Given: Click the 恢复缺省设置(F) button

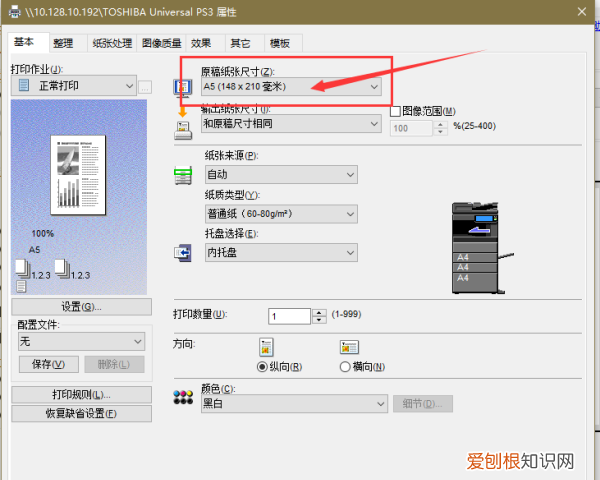Looking at the screenshot, I should click(82, 413).
